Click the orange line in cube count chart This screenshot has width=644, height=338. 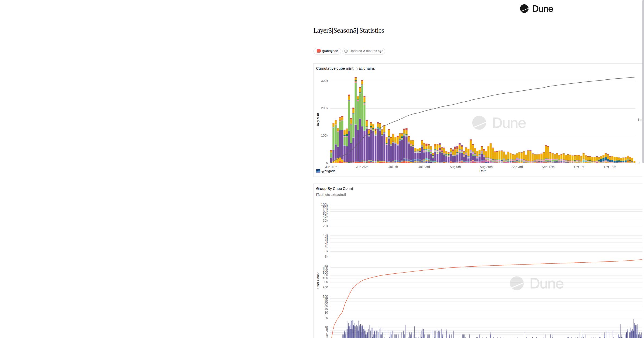tap(483, 266)
